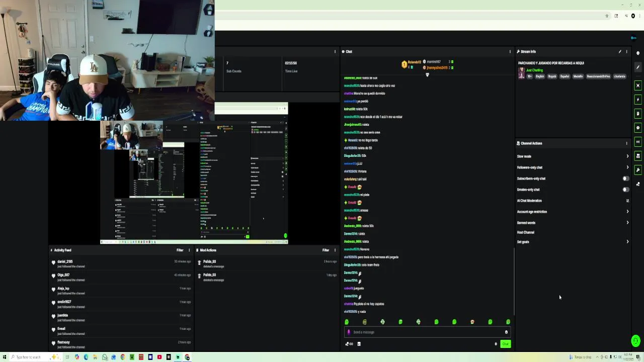Open Chat panel three-dot menu
The width and height of the screenshot is (644, 362).
(x=510, y=52)
